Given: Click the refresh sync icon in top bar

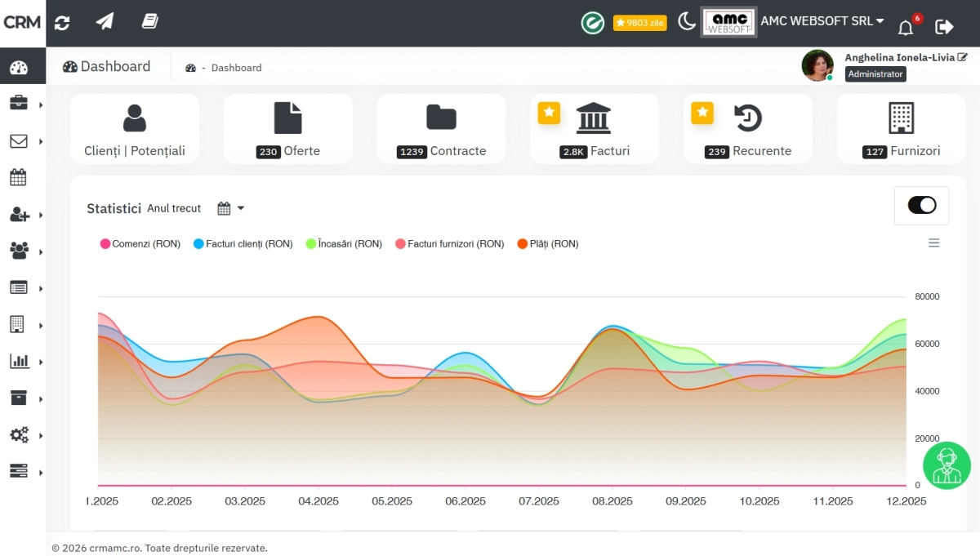Looking at the screenshot, I should click(x=62, y=23).
